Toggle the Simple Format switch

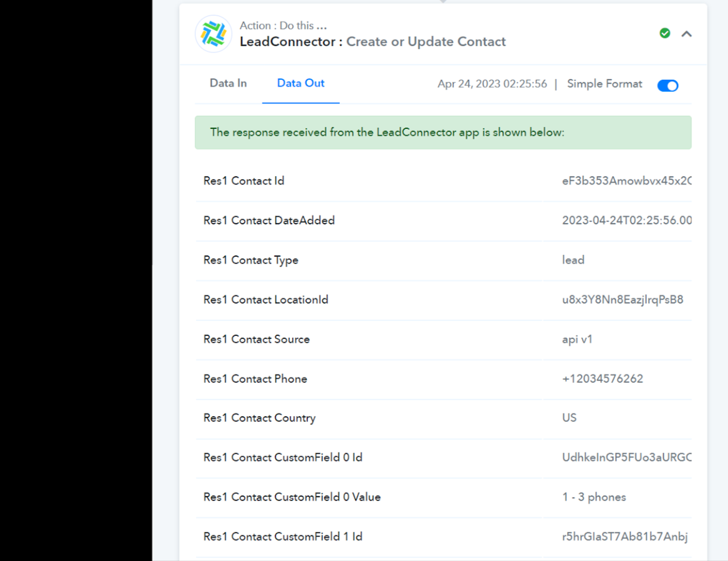pos(667,85)
